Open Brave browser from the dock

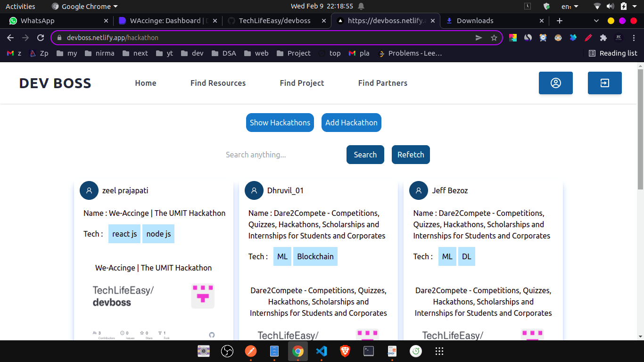point(345,351)
